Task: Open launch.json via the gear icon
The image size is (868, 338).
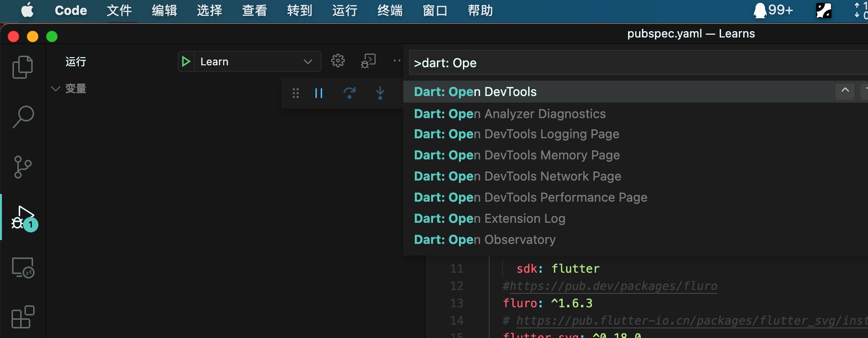Action: 338,61
